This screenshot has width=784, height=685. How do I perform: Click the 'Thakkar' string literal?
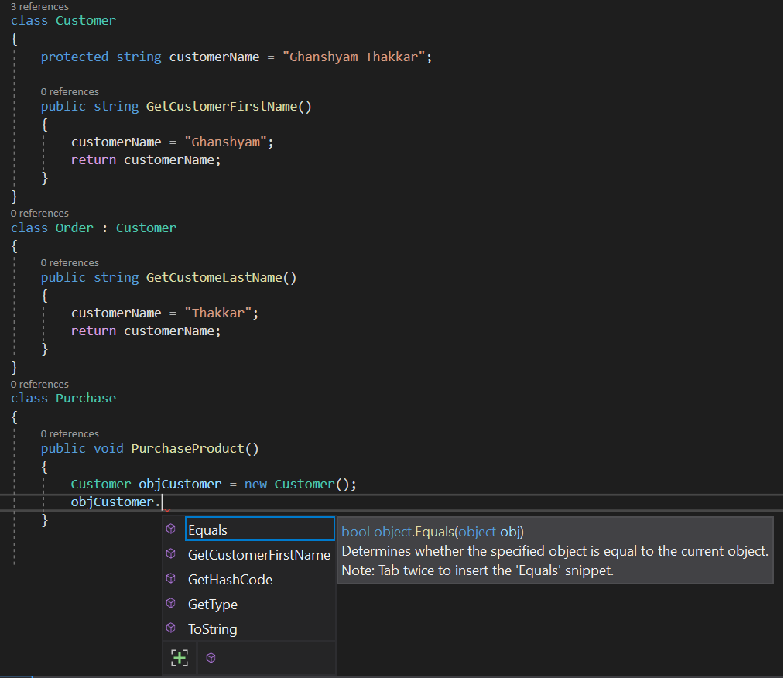218,312
